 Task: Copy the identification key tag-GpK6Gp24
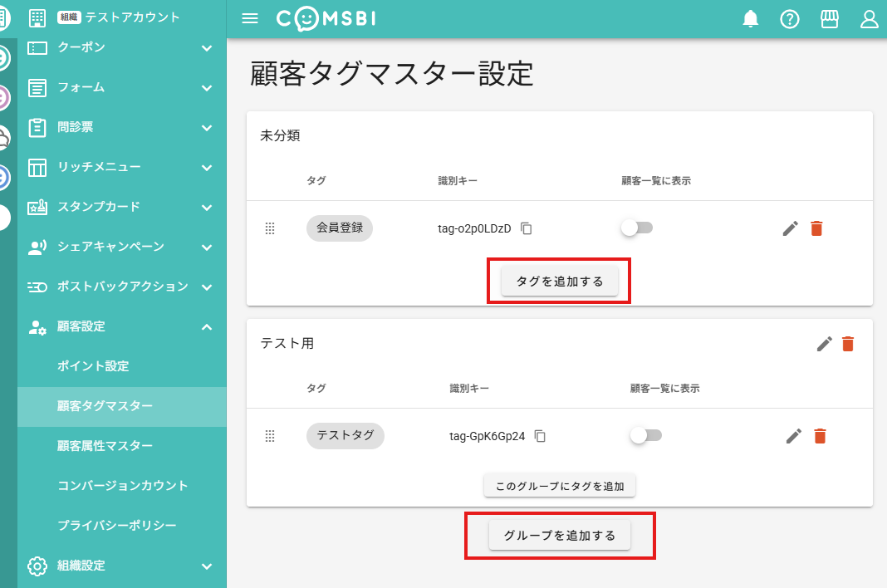coord(540,435)
